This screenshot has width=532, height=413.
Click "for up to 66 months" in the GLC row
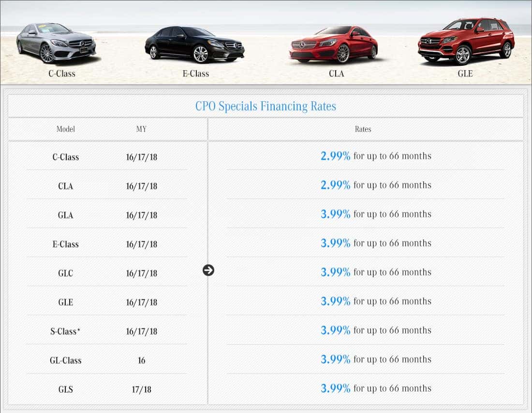tap(392, 272)
